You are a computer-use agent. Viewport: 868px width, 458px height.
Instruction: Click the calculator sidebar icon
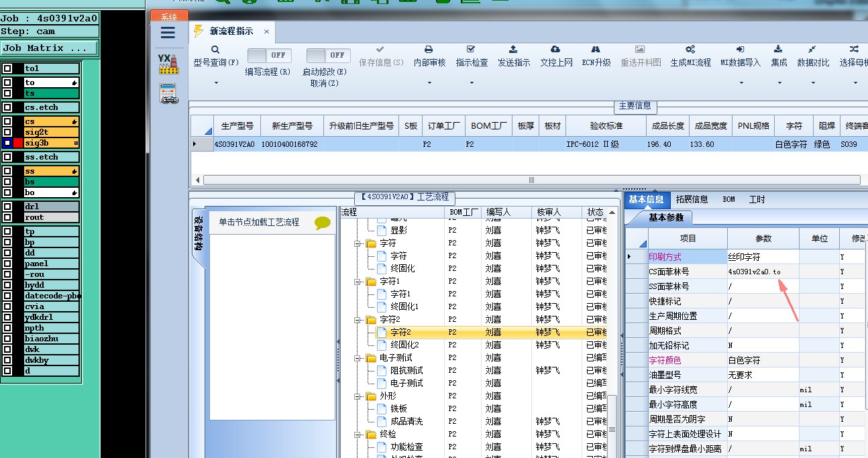tap(168, 94)
